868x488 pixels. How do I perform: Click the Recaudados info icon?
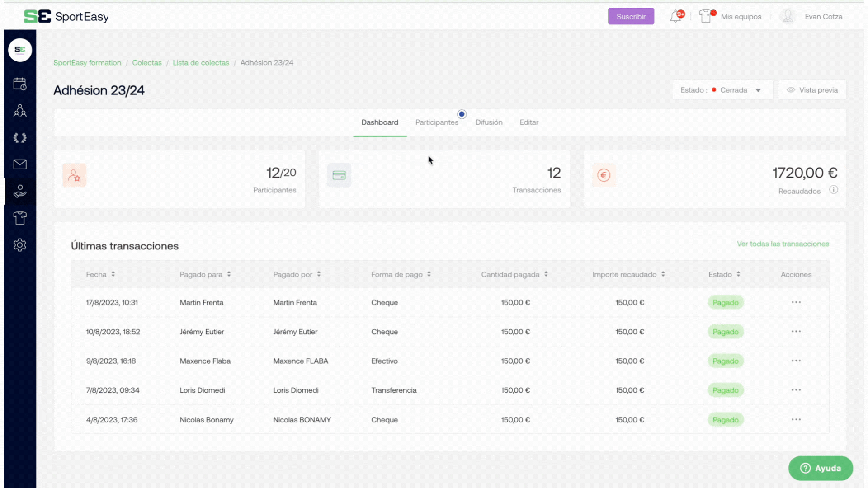(834, 190)
